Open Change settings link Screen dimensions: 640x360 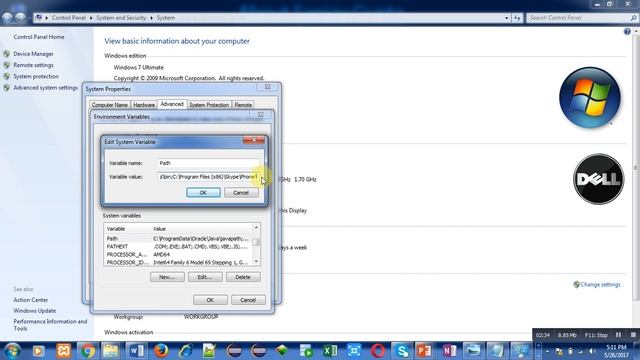point(600,284)
